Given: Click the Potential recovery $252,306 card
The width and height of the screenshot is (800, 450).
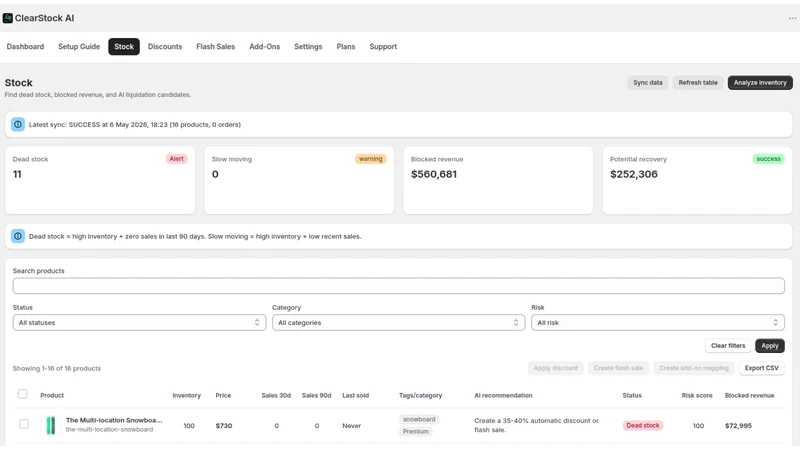Looking at the screenshot, I should tap(697, 180).
